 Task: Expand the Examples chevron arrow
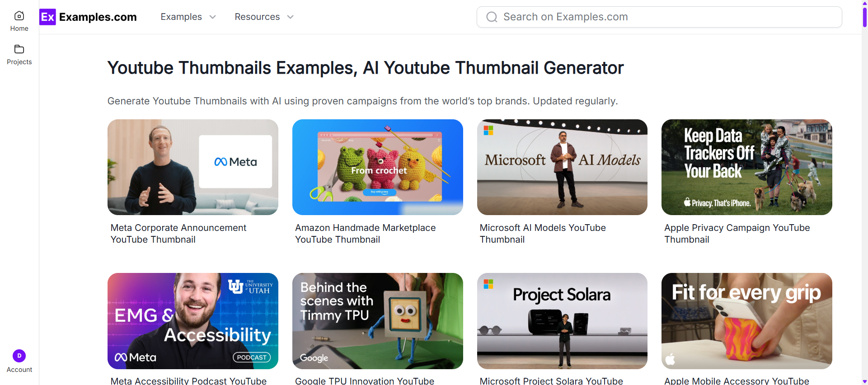click(212, 17)
